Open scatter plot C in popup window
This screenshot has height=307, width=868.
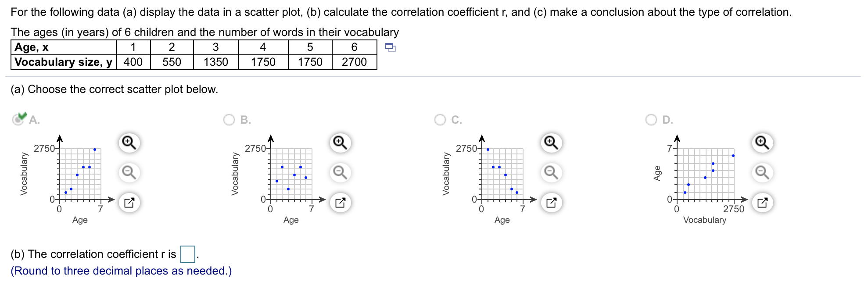point(551,203)
